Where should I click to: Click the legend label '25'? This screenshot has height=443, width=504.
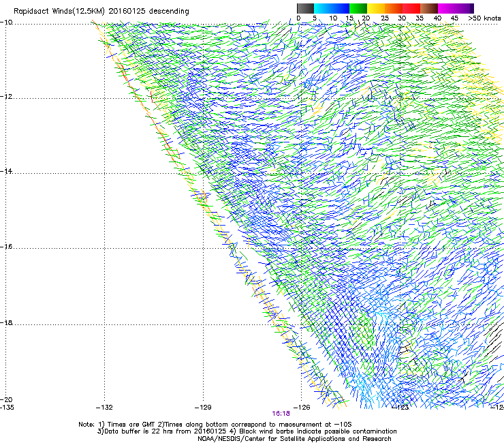(385, 18)
